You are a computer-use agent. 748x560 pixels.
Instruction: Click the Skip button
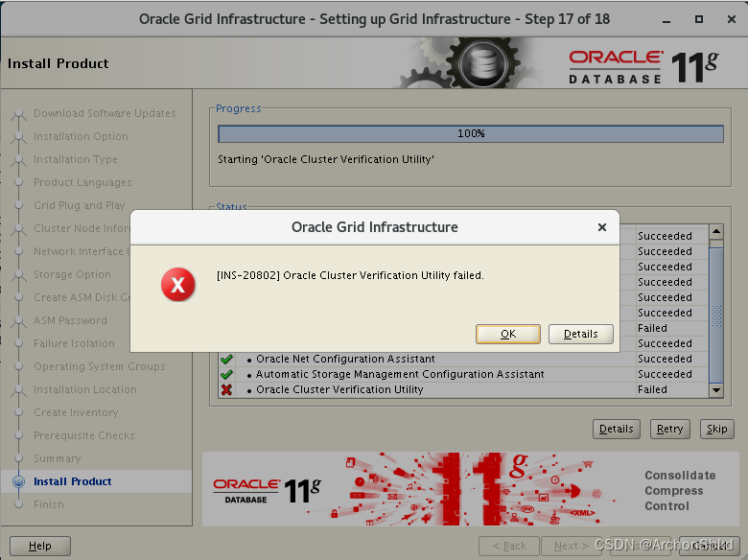click(x=716, y=429)
